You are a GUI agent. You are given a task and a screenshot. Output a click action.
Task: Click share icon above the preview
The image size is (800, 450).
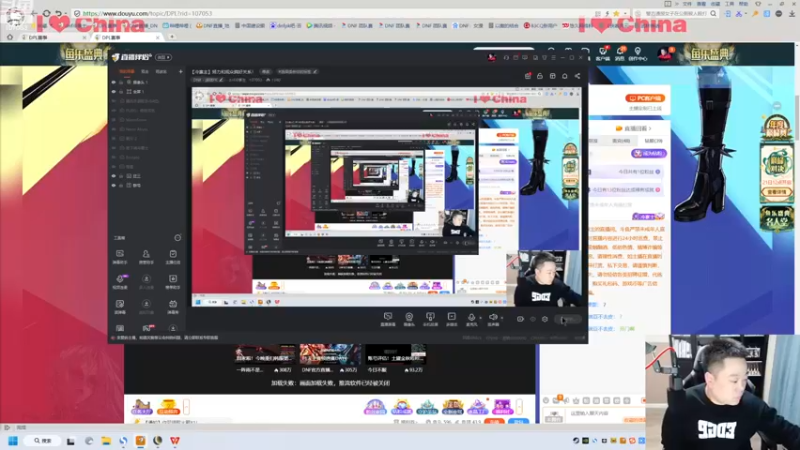(x=578, y=76)
